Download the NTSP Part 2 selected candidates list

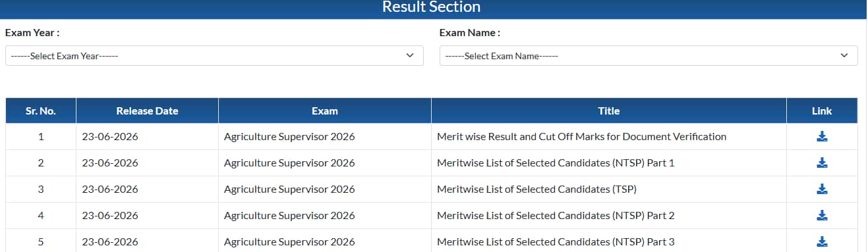822,216
